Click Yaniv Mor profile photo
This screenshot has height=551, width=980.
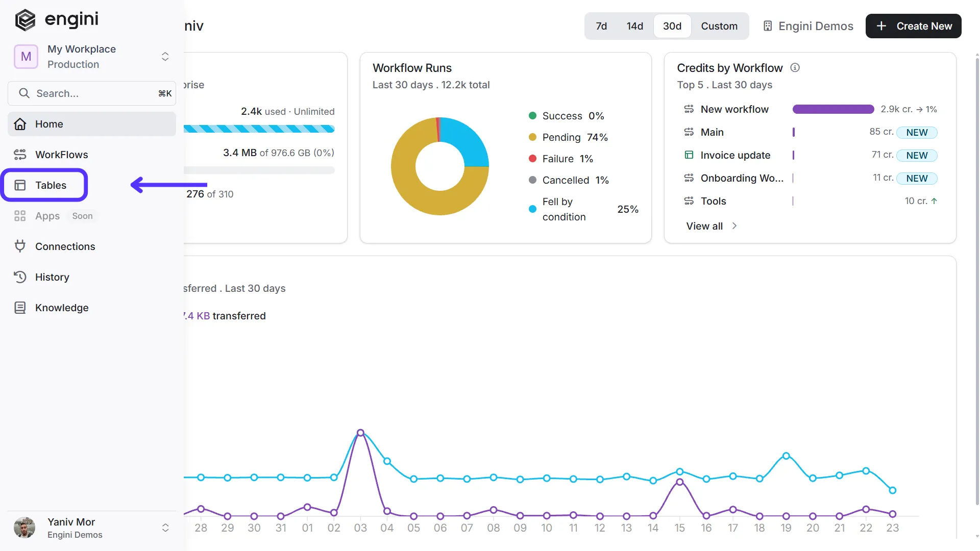(x=24, y=528)
